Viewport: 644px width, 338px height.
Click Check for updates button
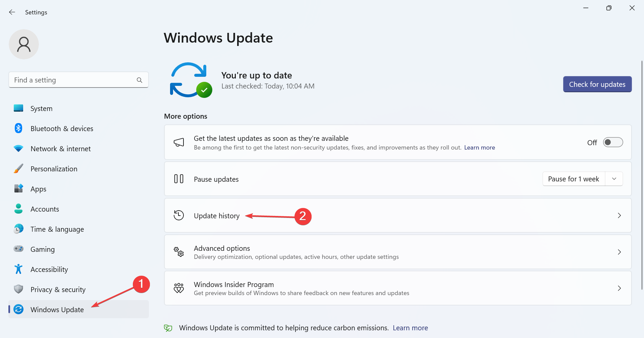[597, 84]
